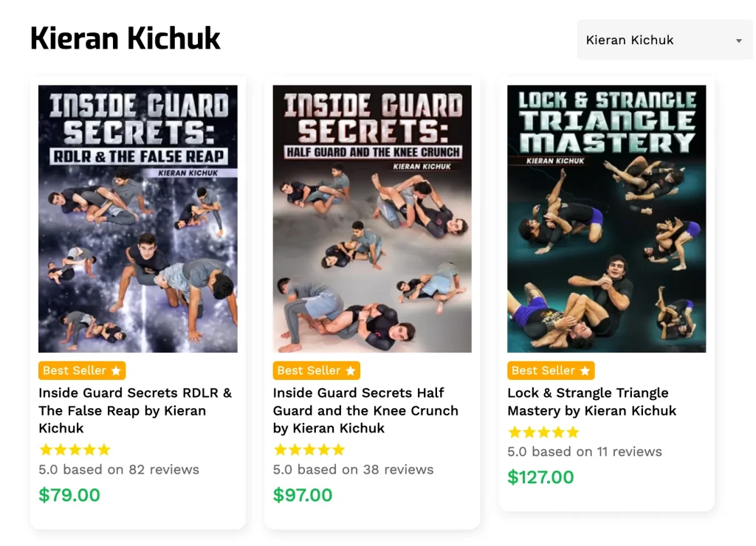Click Best Seller badge on RDLR product
Image resolution: width=756 pixels, height=546 pixels.
82,370
